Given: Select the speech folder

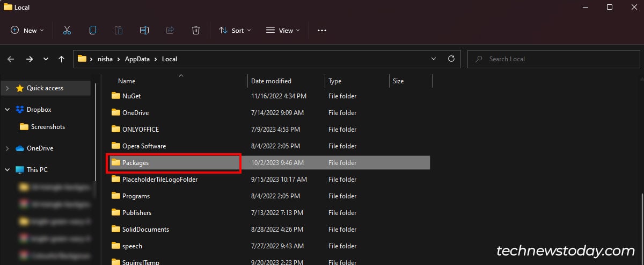Looking at the screenshot, I should tap(132, 246).
